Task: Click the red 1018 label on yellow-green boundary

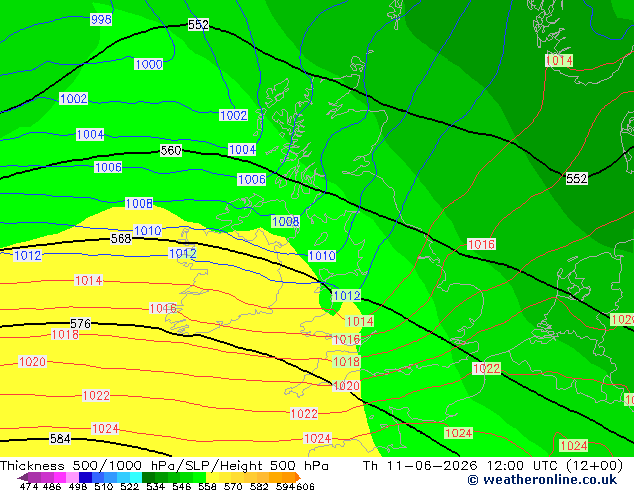Action: point(346,361)
